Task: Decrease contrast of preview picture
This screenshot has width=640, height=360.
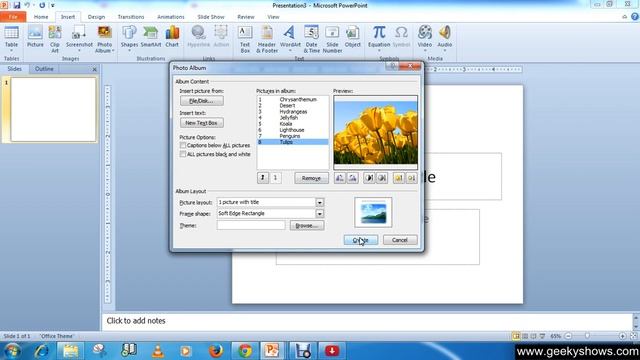Action: point(382,178)
